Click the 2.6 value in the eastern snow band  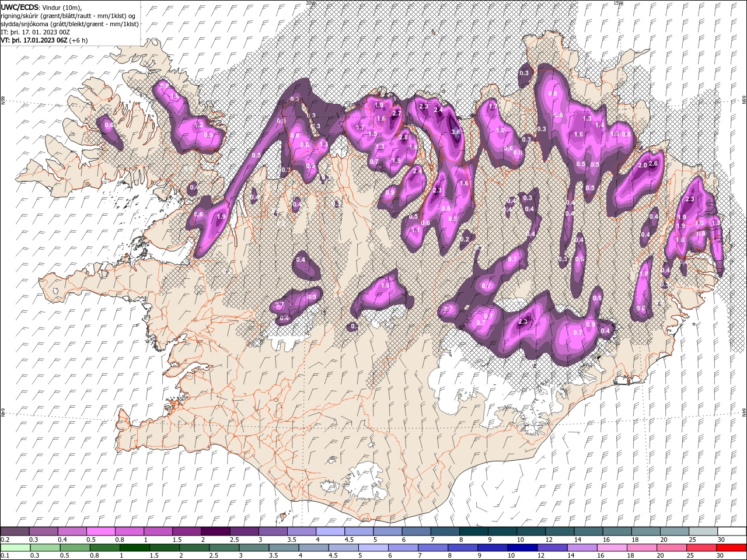pyautogui.click(x=653, y=164)
